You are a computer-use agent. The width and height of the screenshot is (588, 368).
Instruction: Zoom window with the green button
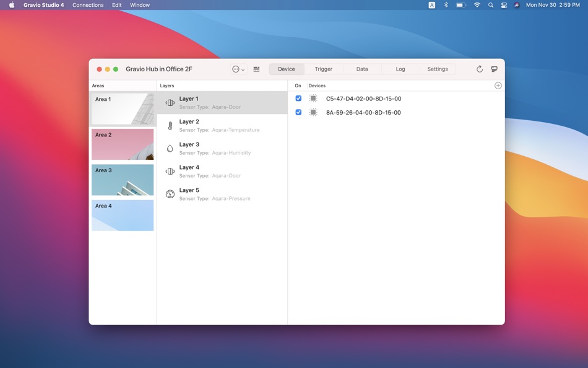[x=116, y=69]
